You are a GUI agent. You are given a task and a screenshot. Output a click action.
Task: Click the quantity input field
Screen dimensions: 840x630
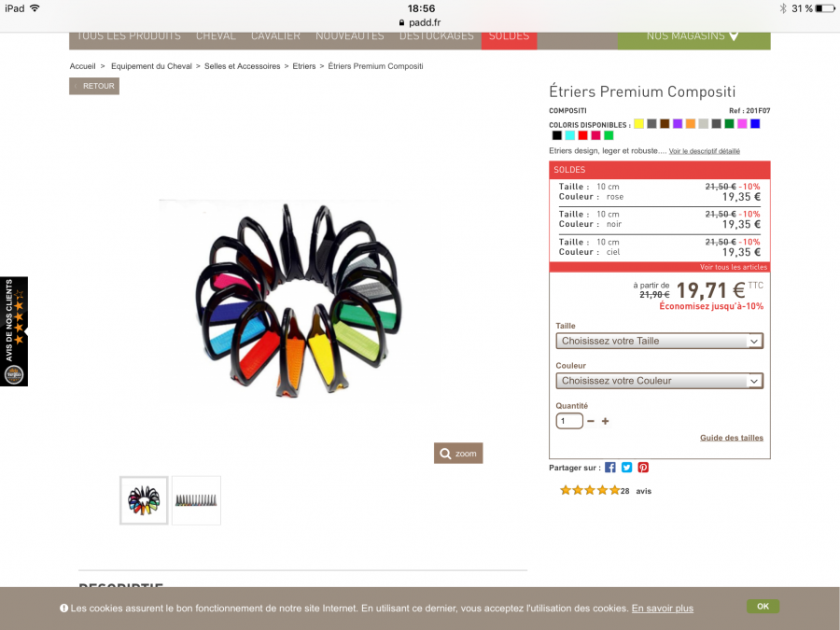pos(569,421)
